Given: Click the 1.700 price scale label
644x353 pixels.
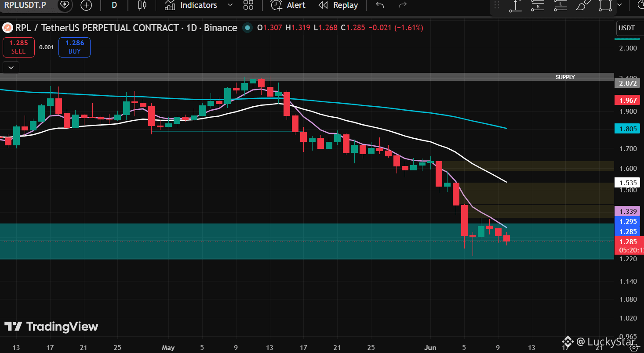Looking at the screenshot, I should pos(628,149).
